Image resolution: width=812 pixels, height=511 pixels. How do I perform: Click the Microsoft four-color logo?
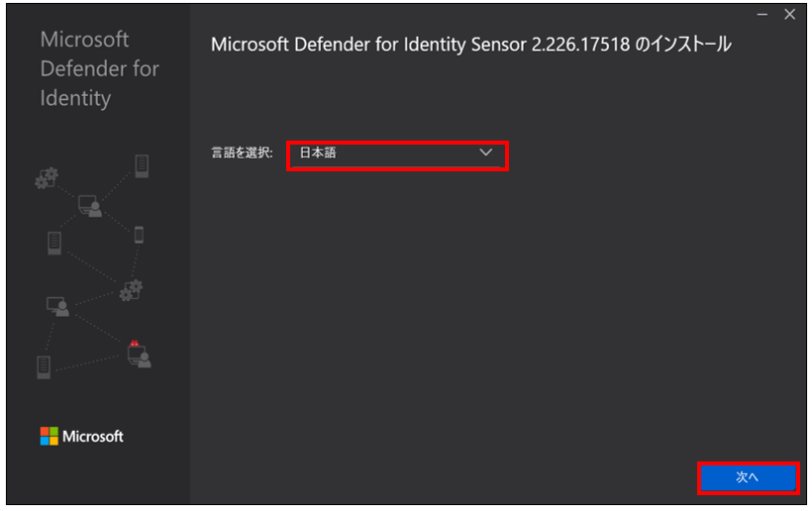pos(50,436)
